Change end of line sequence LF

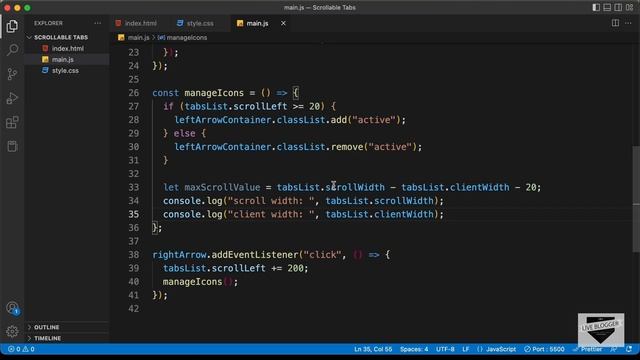(x=465, y=349)
